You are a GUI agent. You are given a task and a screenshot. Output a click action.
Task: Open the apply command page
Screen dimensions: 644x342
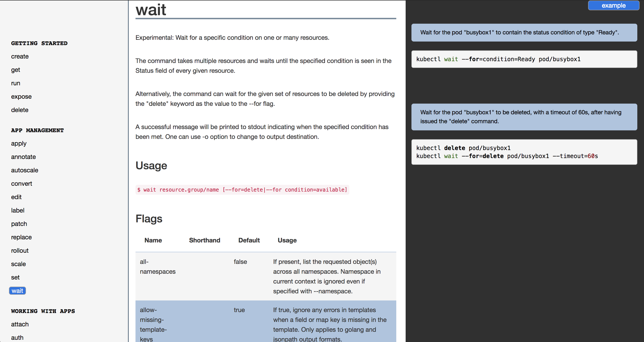tap(19, 143)
